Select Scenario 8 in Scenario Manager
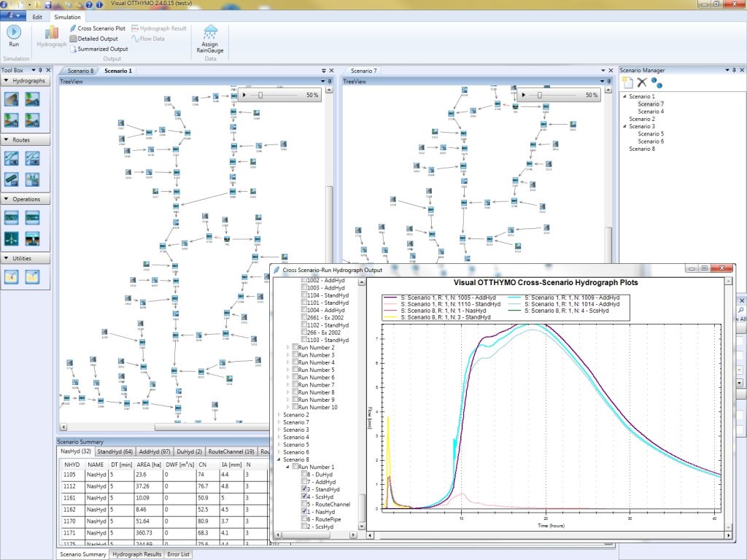 pos(642,149)
